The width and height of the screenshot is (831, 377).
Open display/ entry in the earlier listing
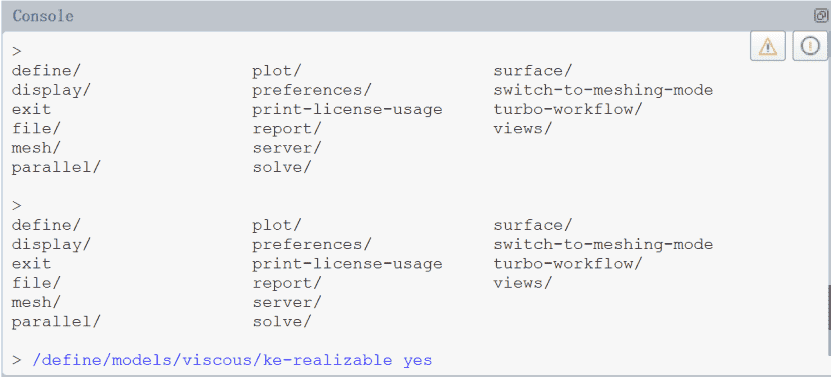coord(51,91)
